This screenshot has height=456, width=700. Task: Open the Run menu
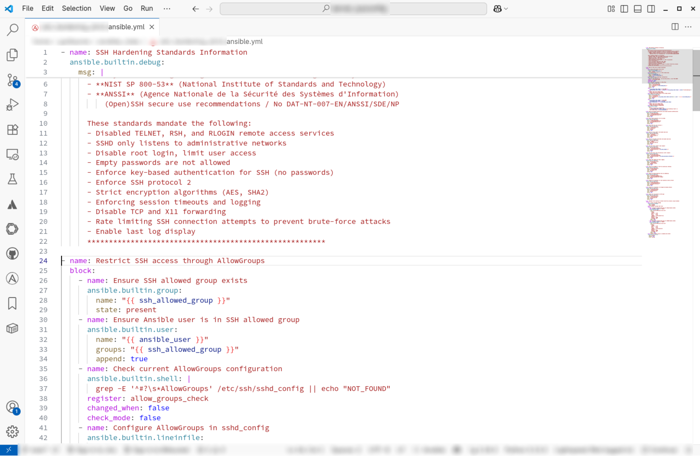147,8
